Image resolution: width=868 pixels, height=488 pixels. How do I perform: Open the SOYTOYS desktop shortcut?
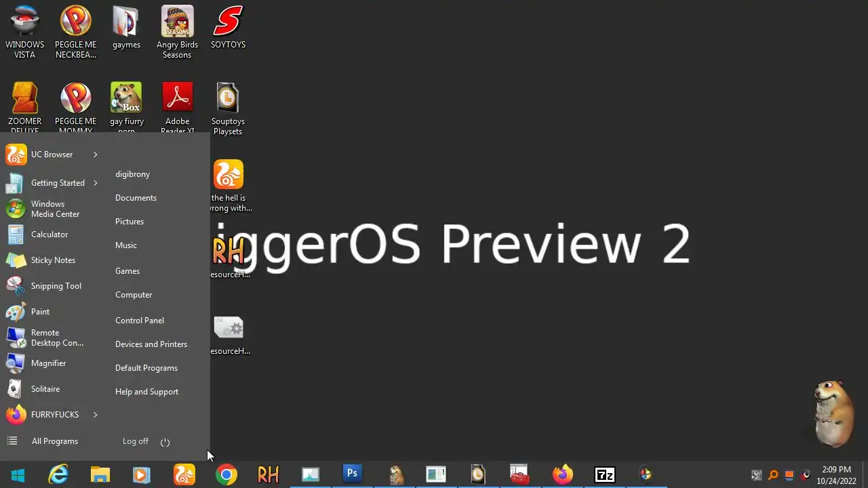pyautogui.click(x=228, y=28)
